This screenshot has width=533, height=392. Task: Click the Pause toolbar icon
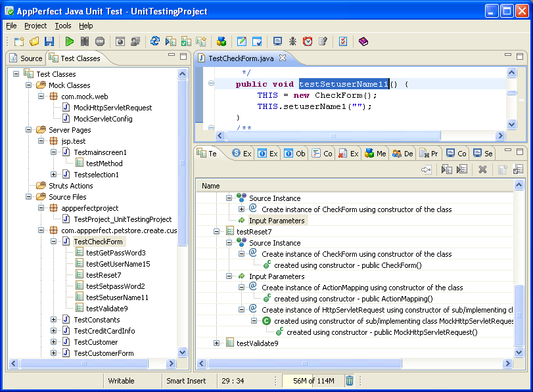point(85,42)
